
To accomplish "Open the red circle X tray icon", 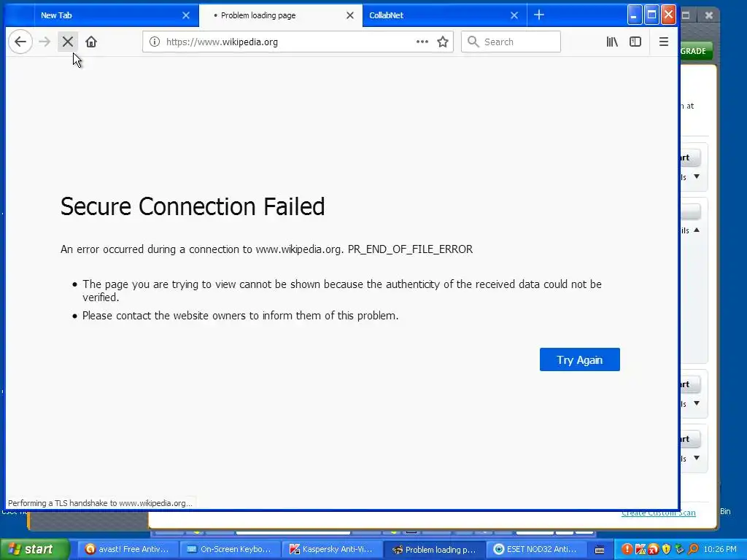I will click(653, 550).
